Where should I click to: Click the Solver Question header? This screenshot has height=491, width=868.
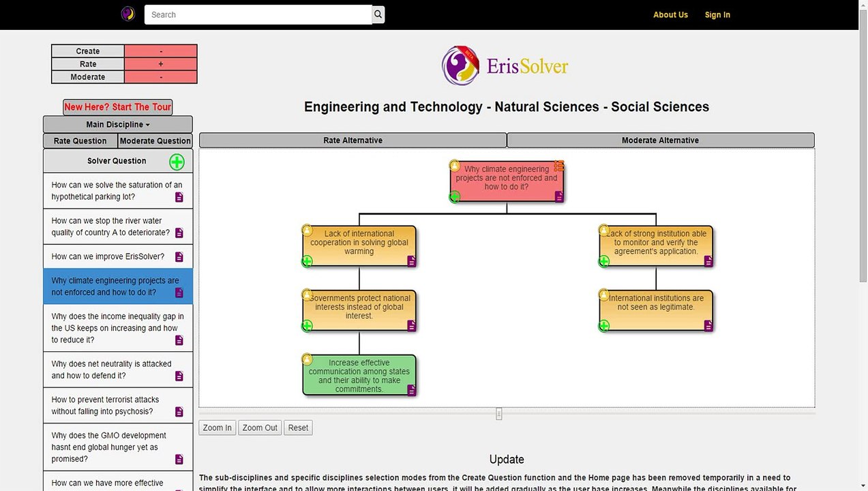(x=117, y=161)
